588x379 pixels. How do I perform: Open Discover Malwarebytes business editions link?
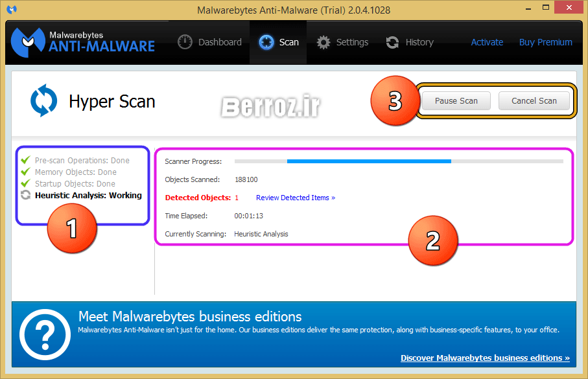[x=486, y=358]
